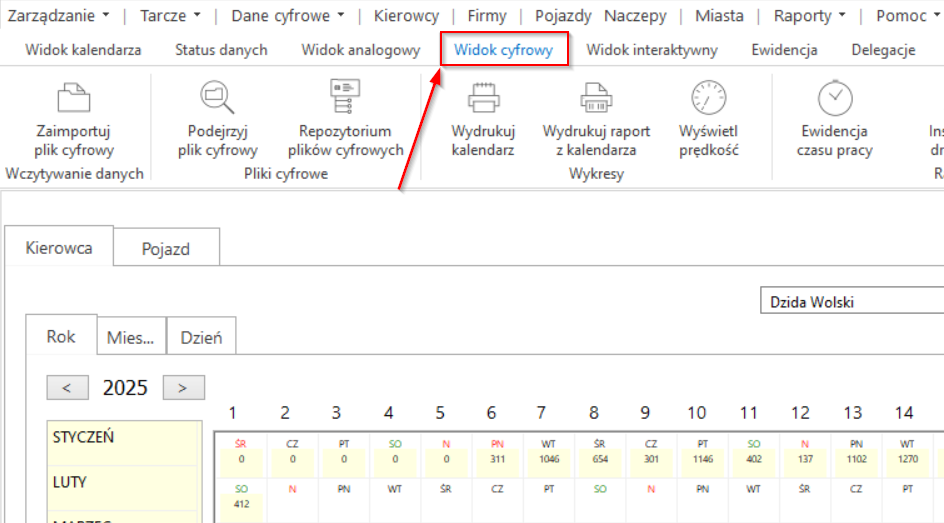Click day column header 1
The width and height of the screenshot is (944, 523).
coord(232,413)
